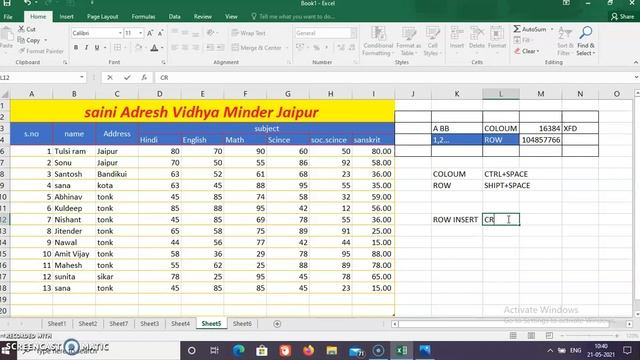Switch to the Formulas tab
The height and width of the screenshot is (360, 640).
pos(143,17)
